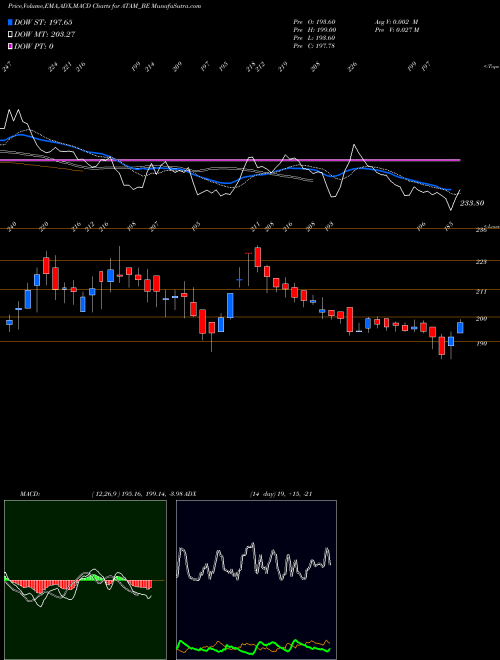Click the 240 lows label above the candlesticks
Screen dimensions: 500x660
click(11, 226)
